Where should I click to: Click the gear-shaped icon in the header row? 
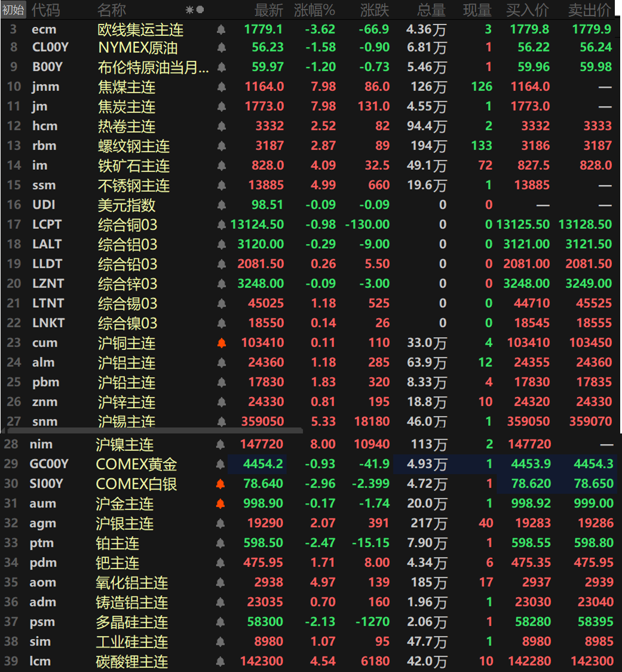pos(189,10)
